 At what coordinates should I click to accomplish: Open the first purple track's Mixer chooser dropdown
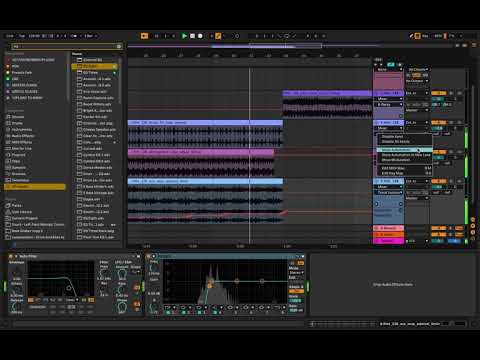(389, 99)
